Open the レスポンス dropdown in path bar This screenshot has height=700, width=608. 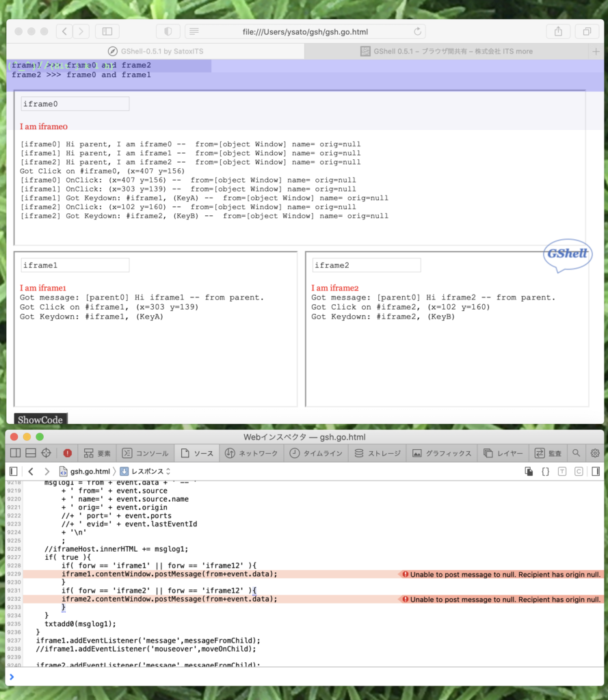click(x=145, y=472)
